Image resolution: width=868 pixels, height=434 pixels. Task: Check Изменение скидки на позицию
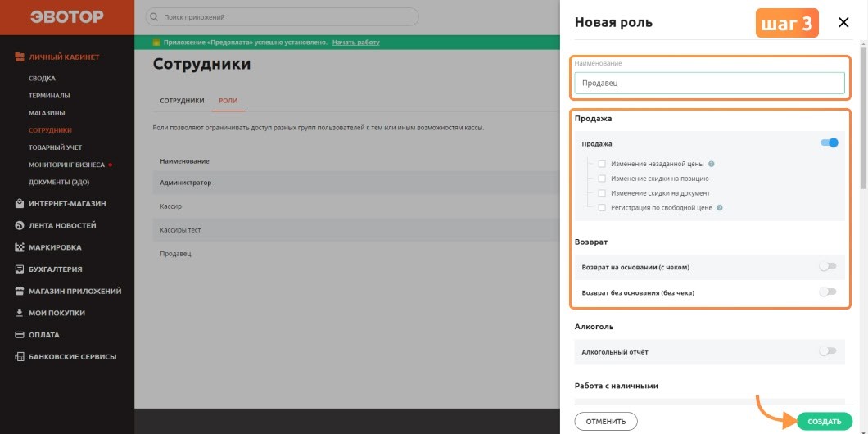pyautogui.click(x=602, y=179)
